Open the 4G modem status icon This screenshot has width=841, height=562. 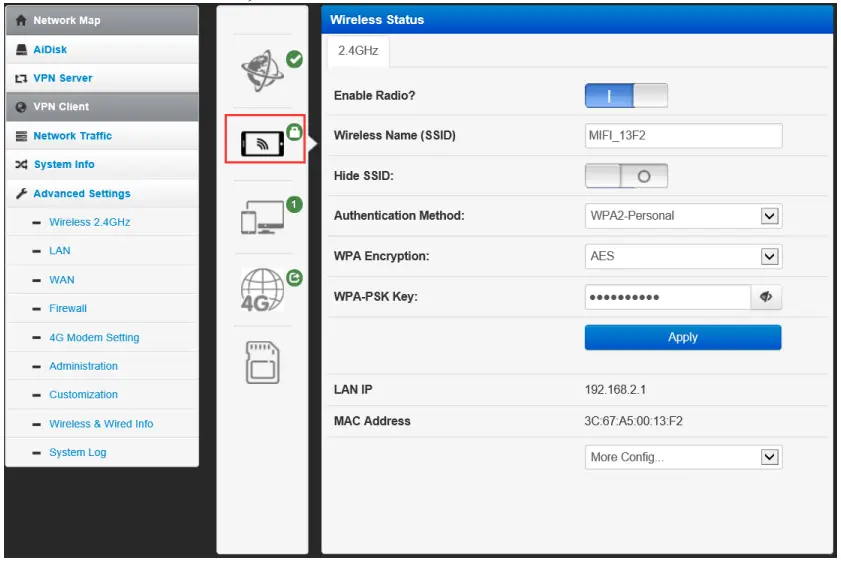coord(262,290)
